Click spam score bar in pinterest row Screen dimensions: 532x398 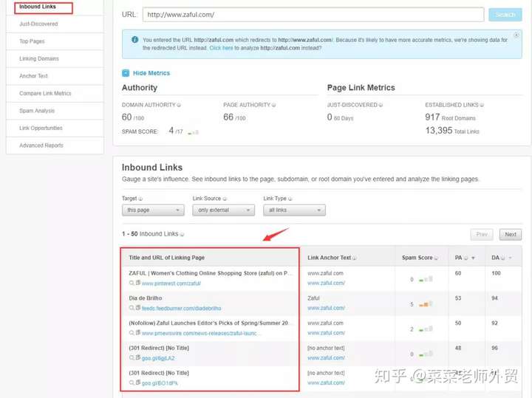click(426, 279)
